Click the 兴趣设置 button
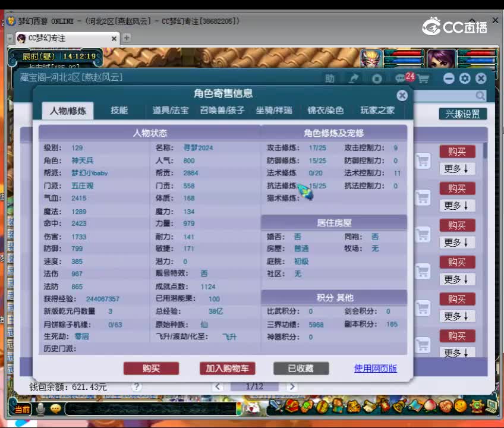This screenshot has height=428, width=504. click(x=462, y=114)
